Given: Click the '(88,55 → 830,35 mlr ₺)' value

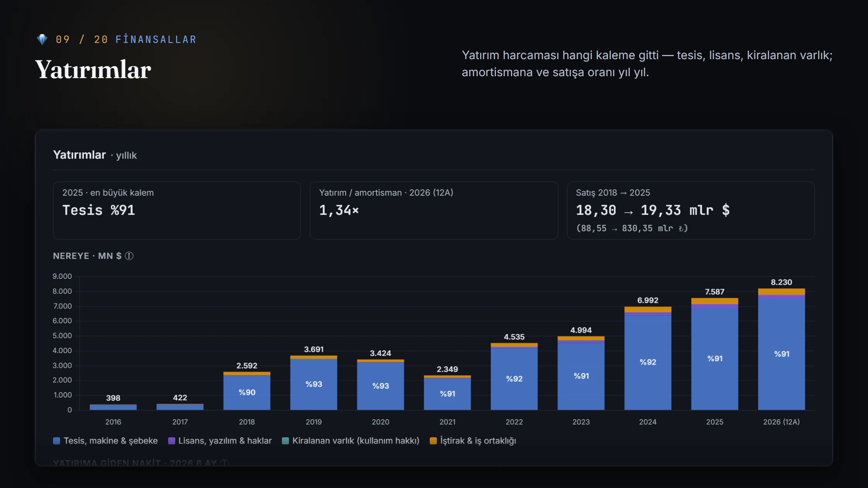Looking at the screenshot, I should pyautogui.click(x=632, y=228).
